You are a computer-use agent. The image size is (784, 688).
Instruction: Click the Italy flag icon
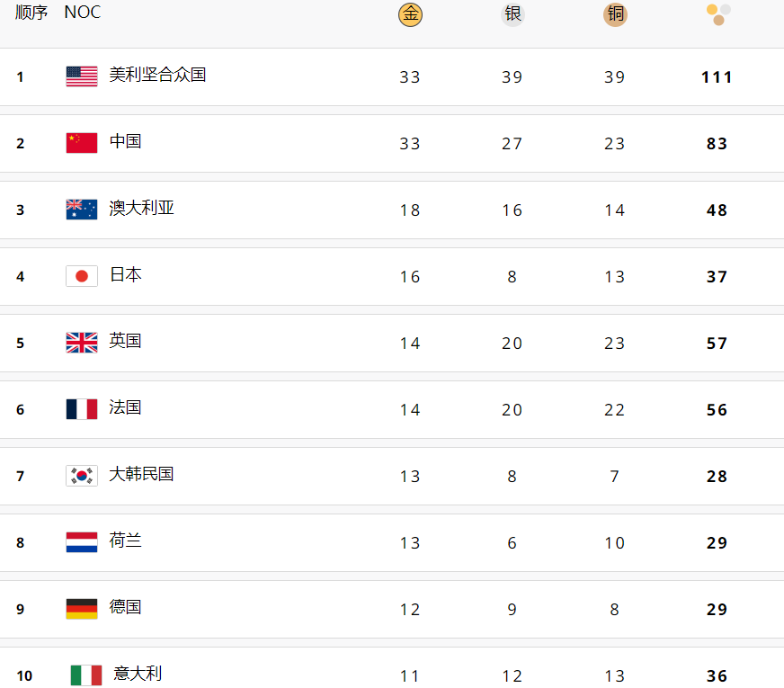pyautogui.click(x=86, y=675)
